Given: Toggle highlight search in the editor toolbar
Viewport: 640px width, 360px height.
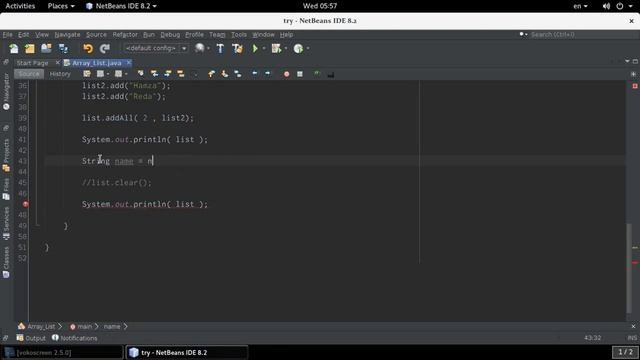Looking at the screenshot, I should pos(181,74).
